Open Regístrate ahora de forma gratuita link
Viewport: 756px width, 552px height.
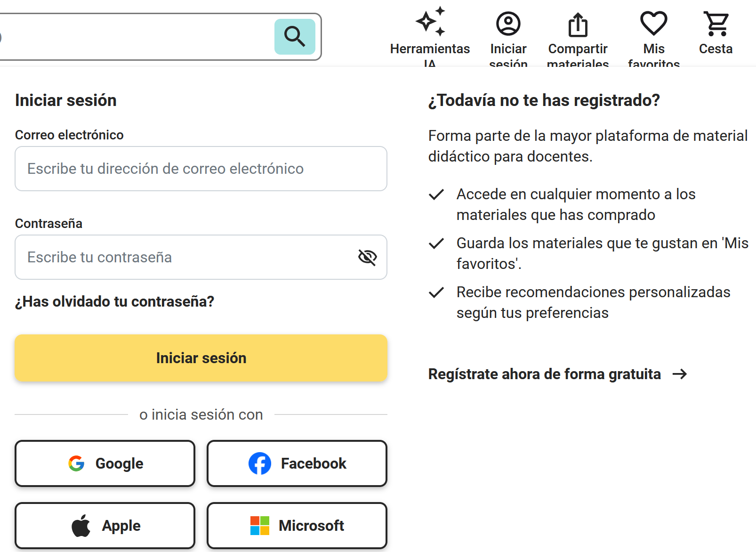[544, 374]
